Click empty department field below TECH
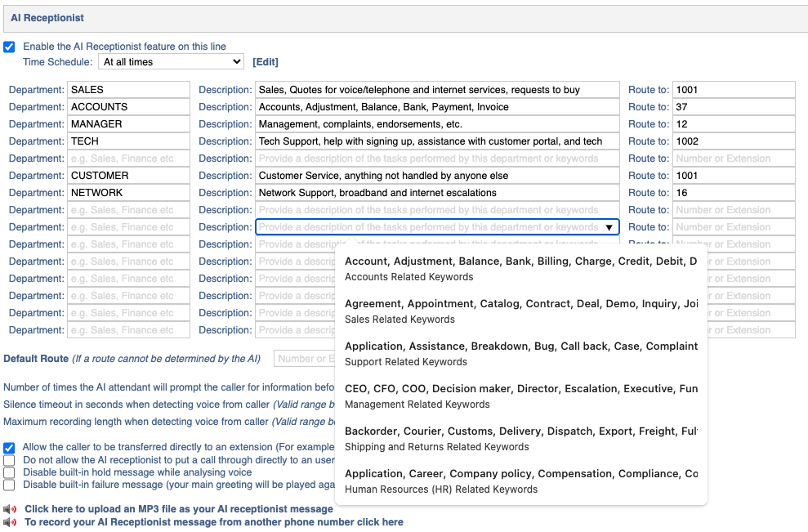This screenshot has width=808, height=532. 128,159
